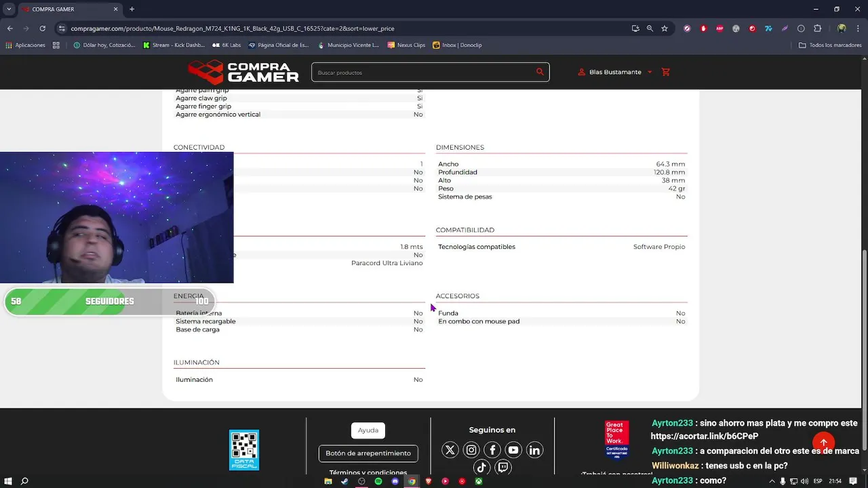Open the taskbar clock showing 21:54
Viewport: 868px width, 488px height.
pos(835,481)
